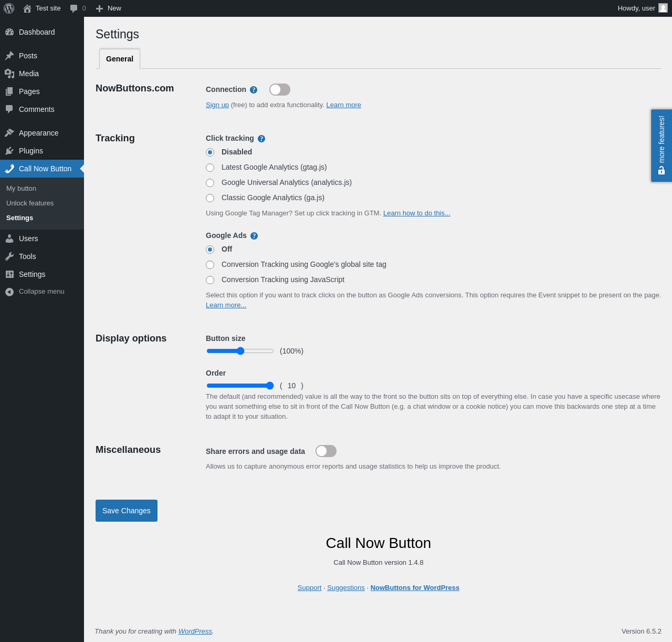Click the plus icon next to New
The width and height of the screenshot is (672, 642).
click(99, 8)
